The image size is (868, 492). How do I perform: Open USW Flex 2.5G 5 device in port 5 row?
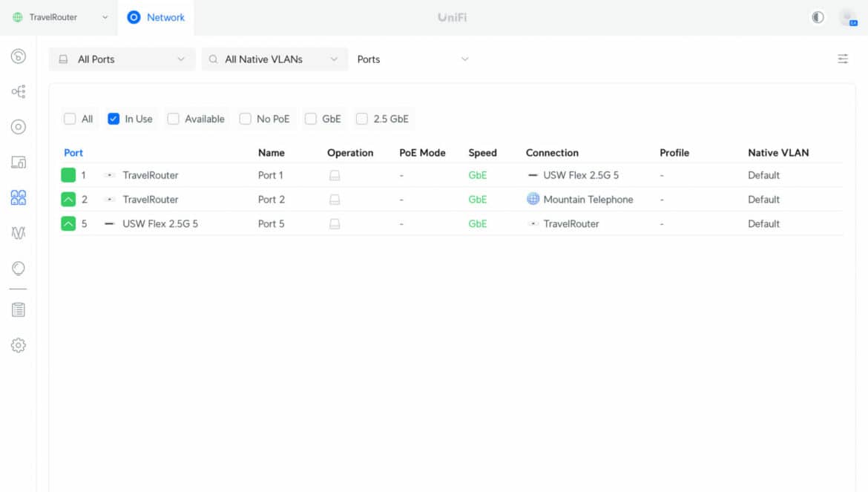tap(160, 223)
